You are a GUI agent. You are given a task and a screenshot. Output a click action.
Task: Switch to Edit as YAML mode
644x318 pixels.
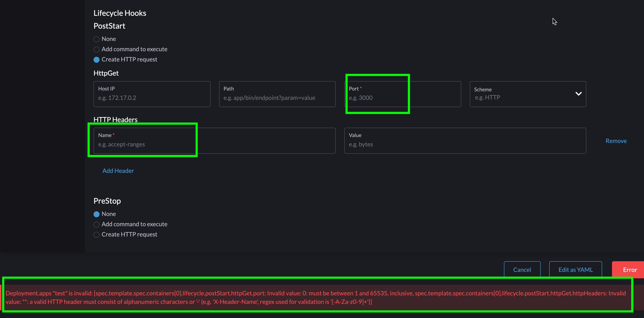pyautogui.click(x=575, y=270)
